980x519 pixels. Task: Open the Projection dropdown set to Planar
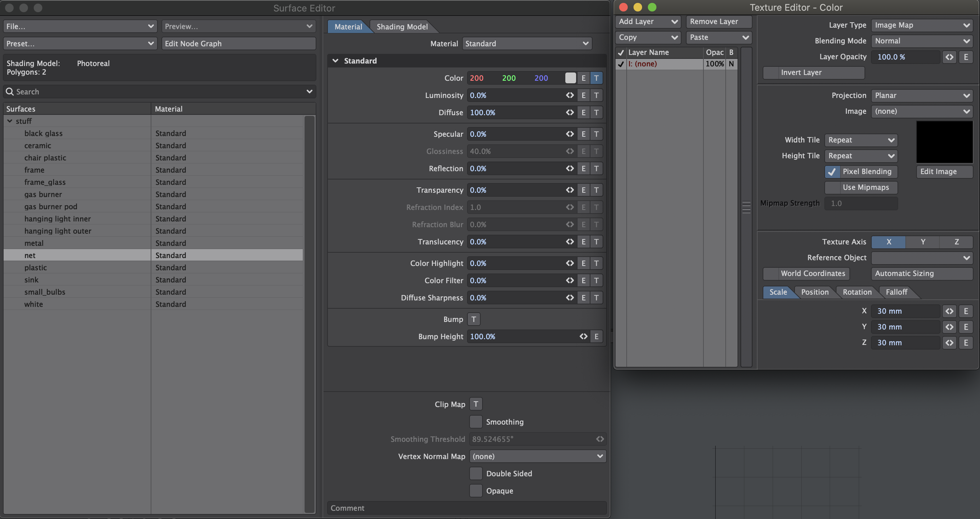tap(922, 95)
